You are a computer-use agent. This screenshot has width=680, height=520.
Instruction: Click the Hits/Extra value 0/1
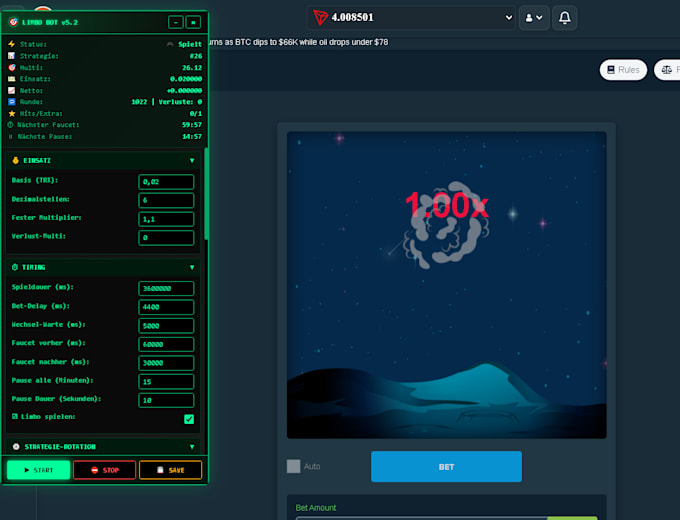click(196, 114)
